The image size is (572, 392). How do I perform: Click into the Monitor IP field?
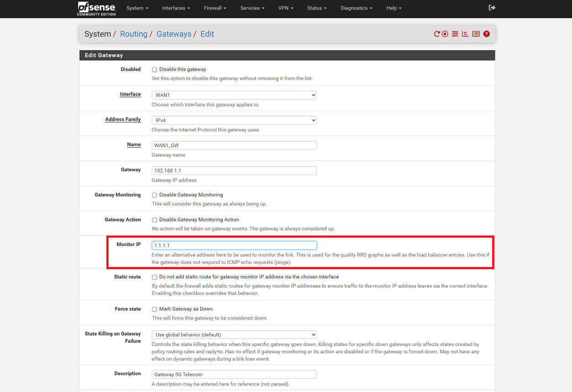point(234,246)
